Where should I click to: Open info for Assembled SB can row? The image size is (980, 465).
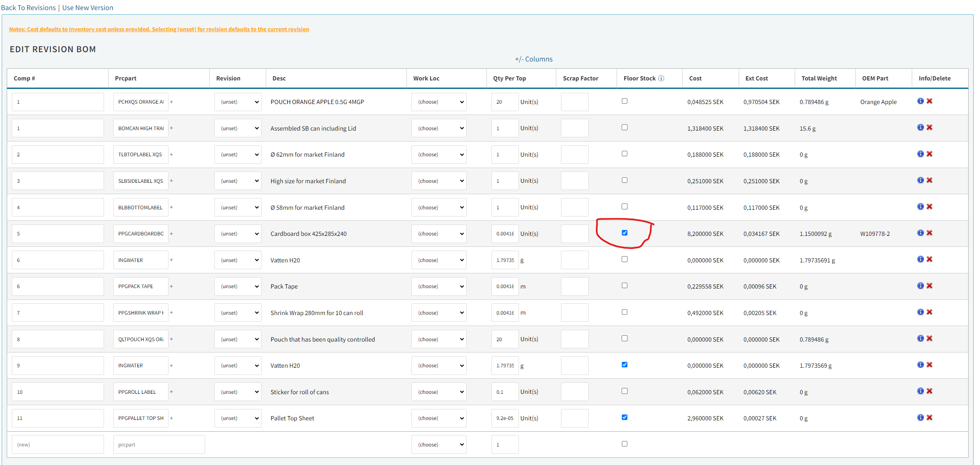(920, 127)
